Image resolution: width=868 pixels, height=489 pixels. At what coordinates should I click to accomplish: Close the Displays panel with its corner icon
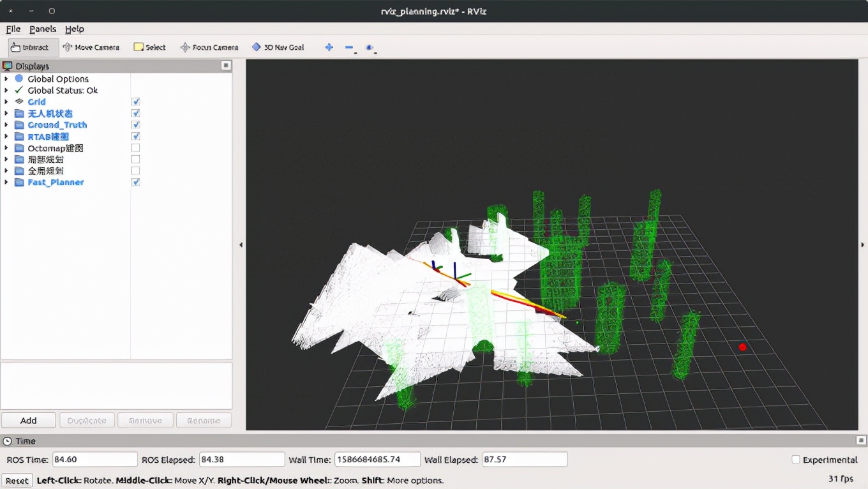point(226,66)
